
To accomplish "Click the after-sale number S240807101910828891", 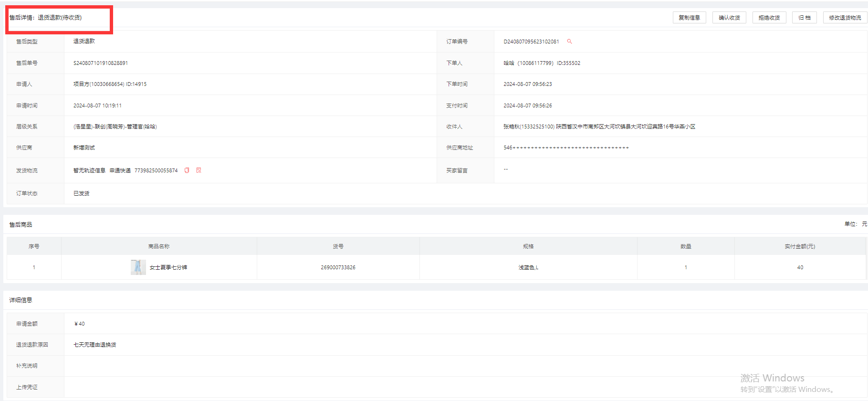I will pyautogui.click(x=101, y=63).
